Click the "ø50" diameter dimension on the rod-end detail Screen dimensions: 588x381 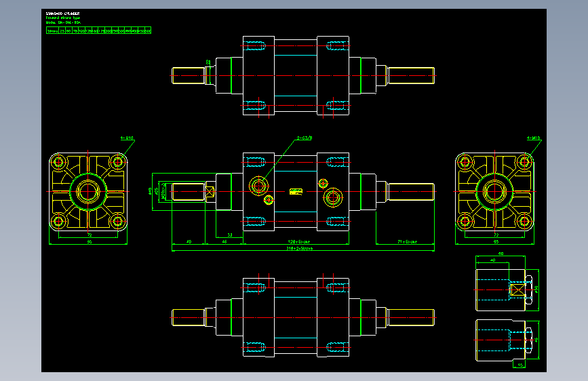tap(536, 289)
